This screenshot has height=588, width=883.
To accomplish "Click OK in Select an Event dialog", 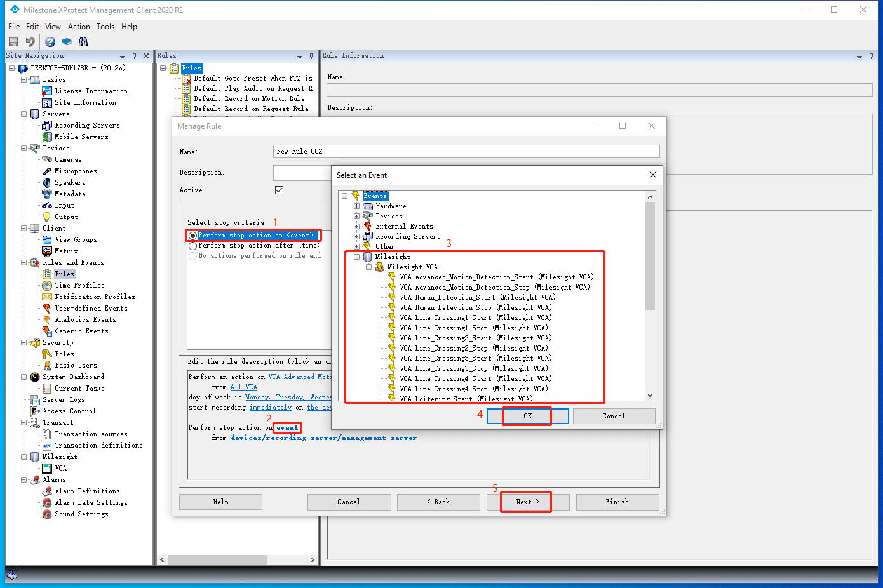I will [x=527, y=416].
